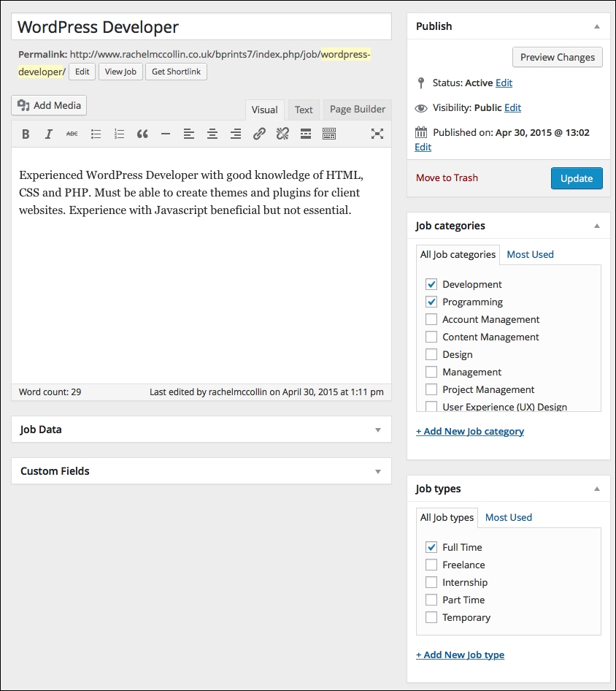The height and width of the screenshot is (691, 616).
Task: Check the Design job category
Action: (x=431, y=354)
